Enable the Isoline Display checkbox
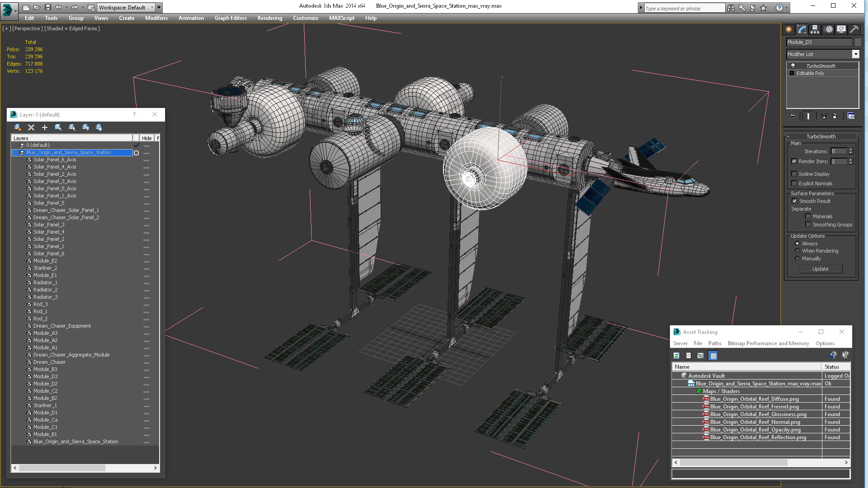Image resolution: width=868 pixels, height=488 pixels. click(794, 174)
